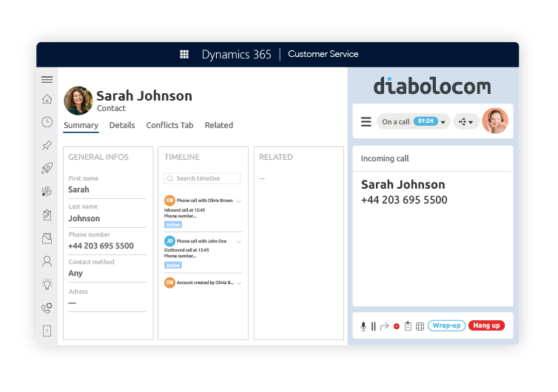Click the phone settings icon in sidebar
558x392 pixels.
pyautogui.click(x=47, y=308)
